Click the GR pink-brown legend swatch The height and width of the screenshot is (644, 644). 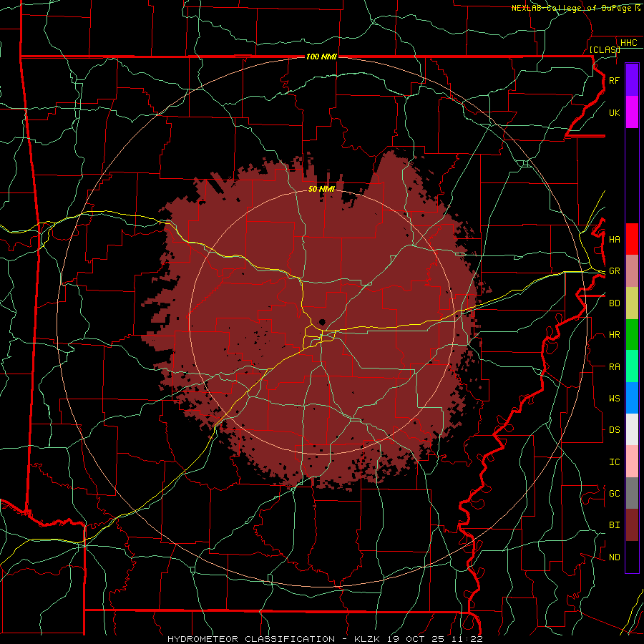(632, 270)
